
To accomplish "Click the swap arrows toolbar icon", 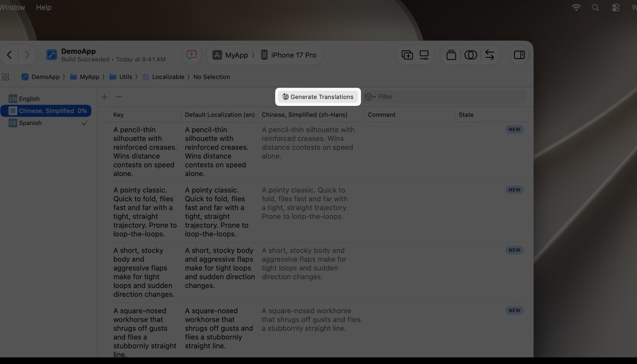I will (x=489, y=55).
